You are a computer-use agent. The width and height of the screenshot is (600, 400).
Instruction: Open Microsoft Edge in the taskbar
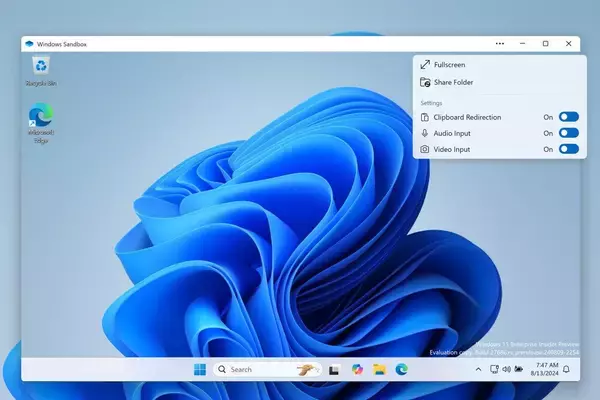pyautogui.click(x=401, y=369)
